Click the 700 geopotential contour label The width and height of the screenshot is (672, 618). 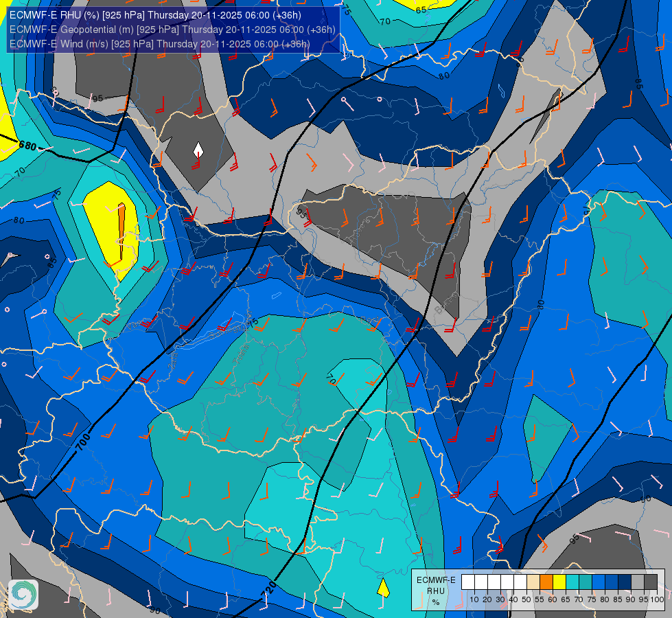tap(84, 442)
